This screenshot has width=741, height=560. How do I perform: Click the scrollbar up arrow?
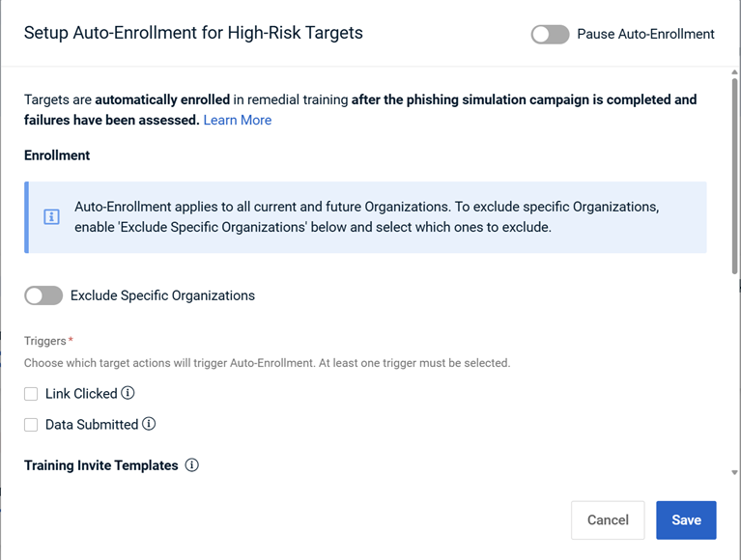pyautogui.click(x=734, y=72)
